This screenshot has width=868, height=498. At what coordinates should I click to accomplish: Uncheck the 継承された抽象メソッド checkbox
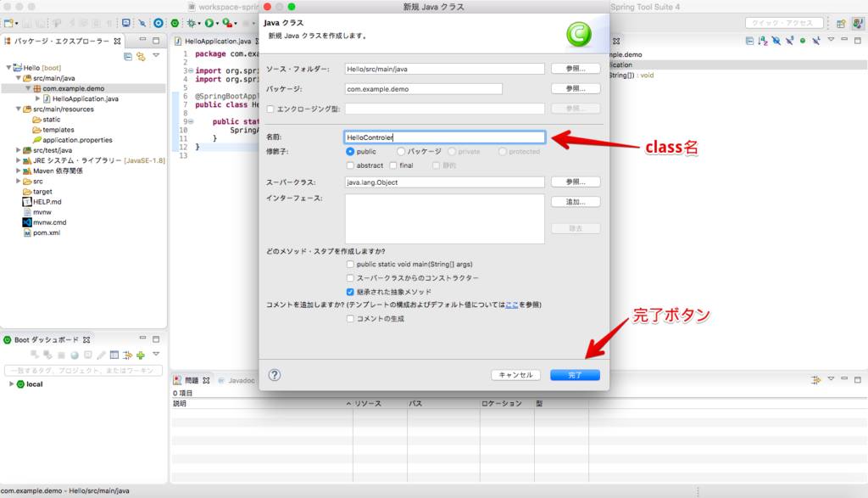tap(350, 291)
